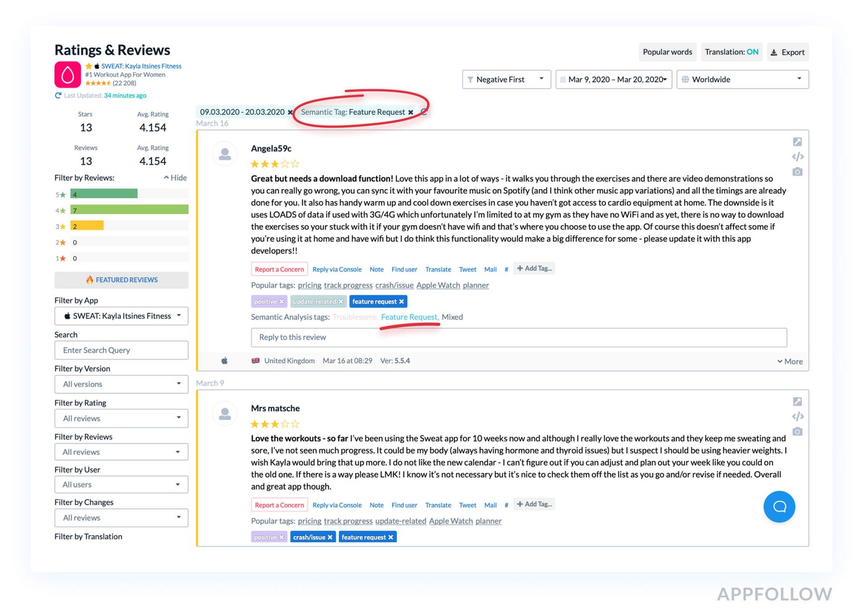
Task: Remove update-related tag from Angela59c review
Action: (x=341, y=302)
